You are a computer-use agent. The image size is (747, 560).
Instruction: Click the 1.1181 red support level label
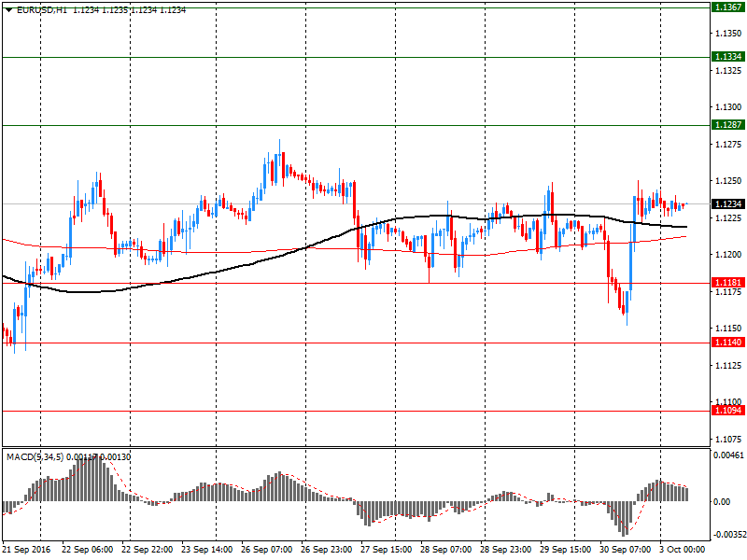[x=728, y=283]
